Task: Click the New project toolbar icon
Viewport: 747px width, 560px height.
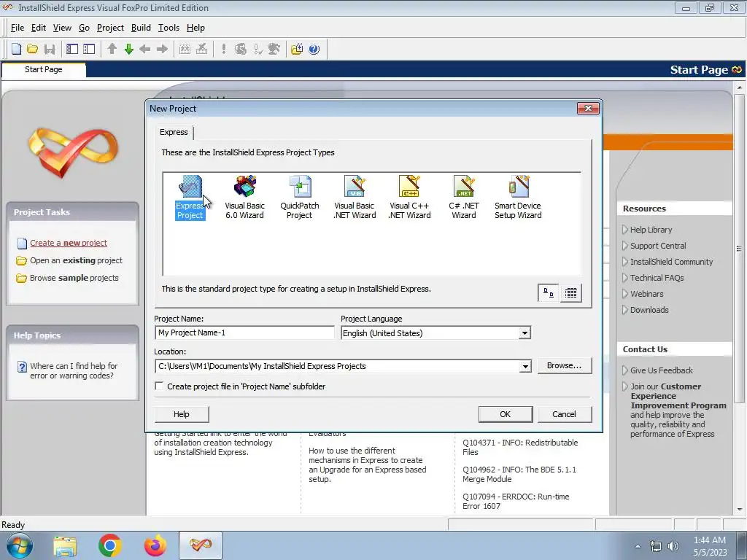Action: (16, 49)
